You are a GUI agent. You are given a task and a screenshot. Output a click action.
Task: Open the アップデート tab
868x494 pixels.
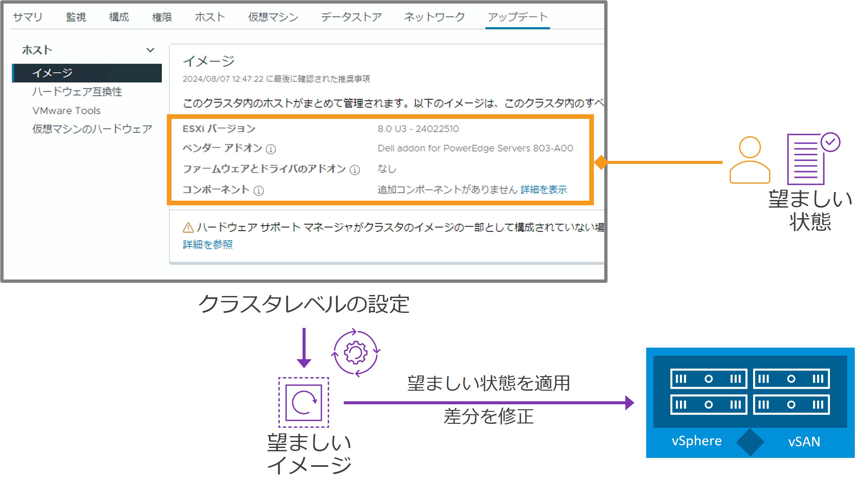click(517, 17)
